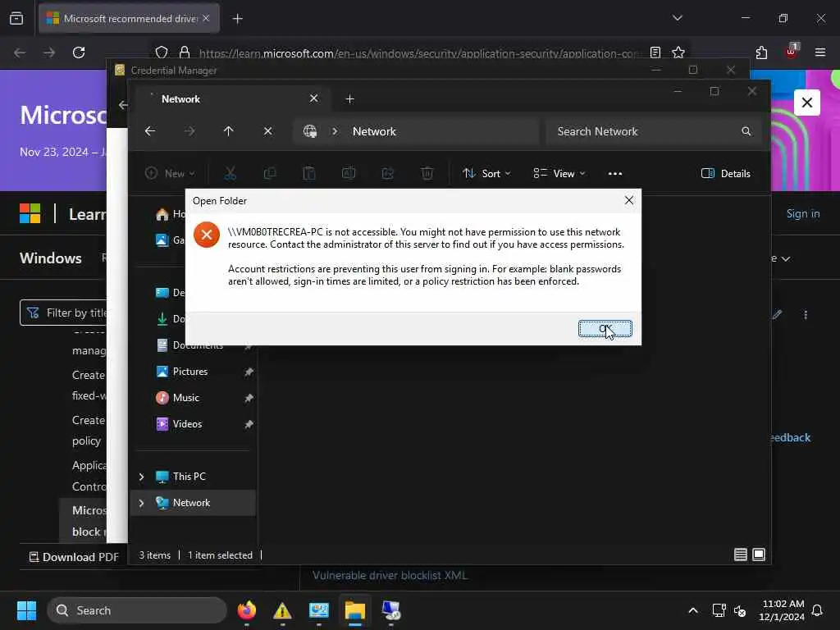Open the See more ellipsis menu
840x630 pixels.
click(x=615, y=174)
